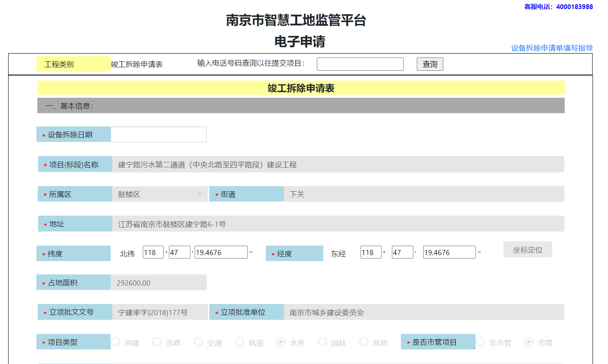This screenshot has width=608, height=364.
Task: Click the 占地面积 field 292600.00
Action: point(159,282)
